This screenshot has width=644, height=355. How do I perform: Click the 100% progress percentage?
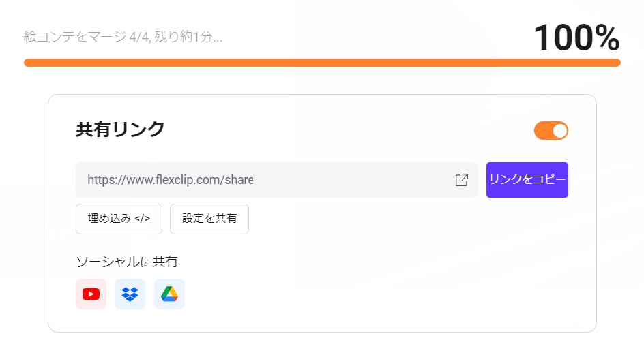tap(576, 37)
